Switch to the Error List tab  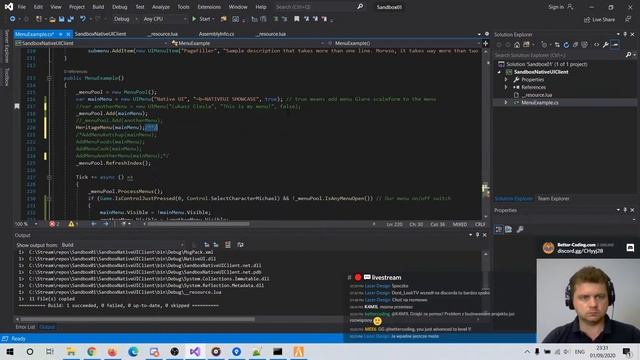(x=25, y=327)
